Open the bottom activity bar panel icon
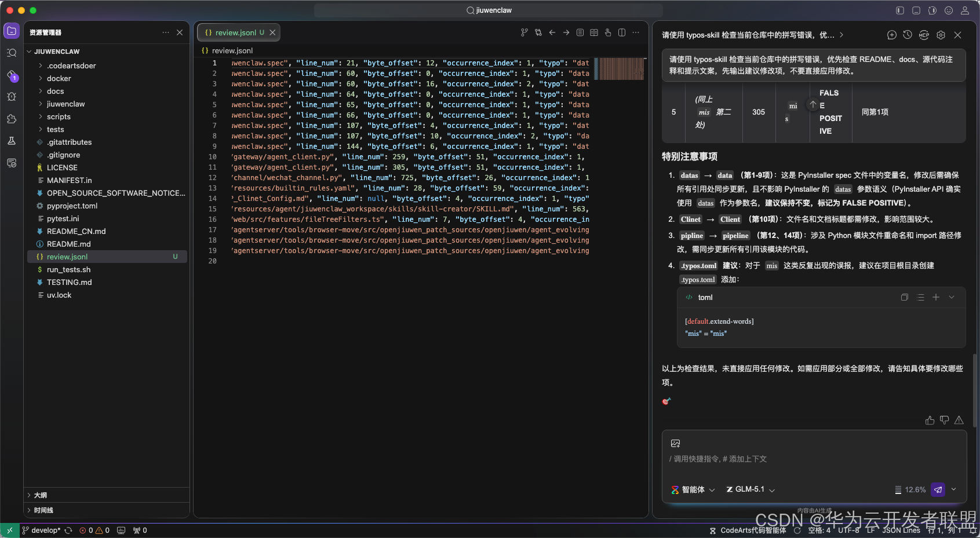 [12, 163]
